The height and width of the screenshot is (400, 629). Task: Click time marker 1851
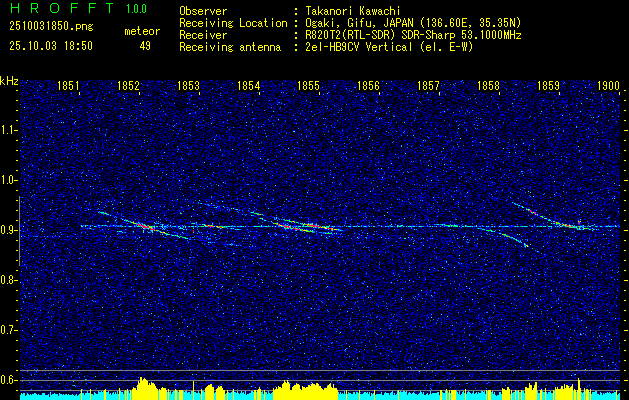(68, 86)
